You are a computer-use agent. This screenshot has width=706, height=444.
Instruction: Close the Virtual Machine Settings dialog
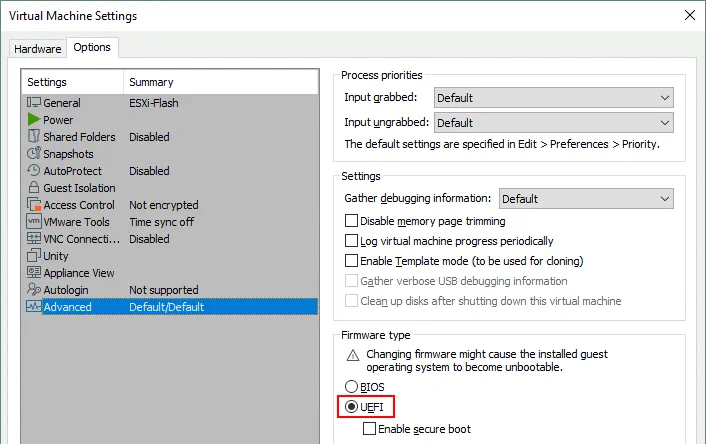(x=688, y=16)
